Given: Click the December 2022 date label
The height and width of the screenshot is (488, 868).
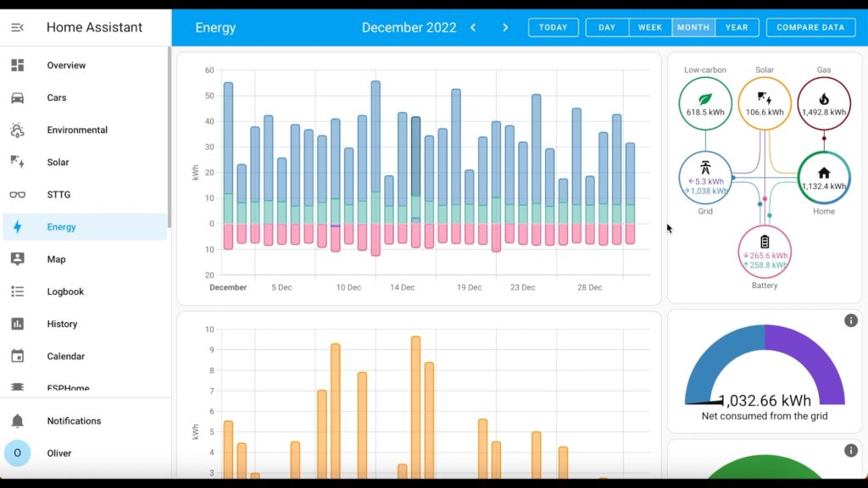Looking at the screenshot, I should click(409, 27).
